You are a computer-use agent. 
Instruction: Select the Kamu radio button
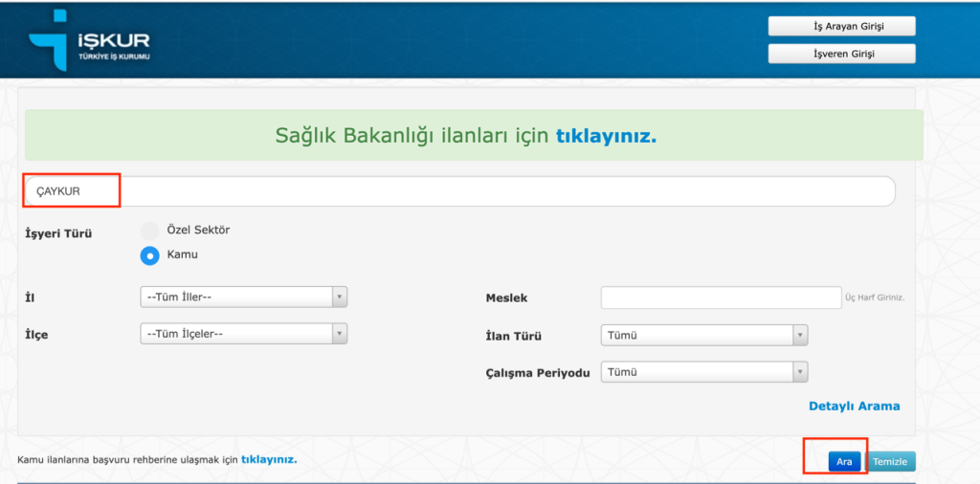[150, 256]
